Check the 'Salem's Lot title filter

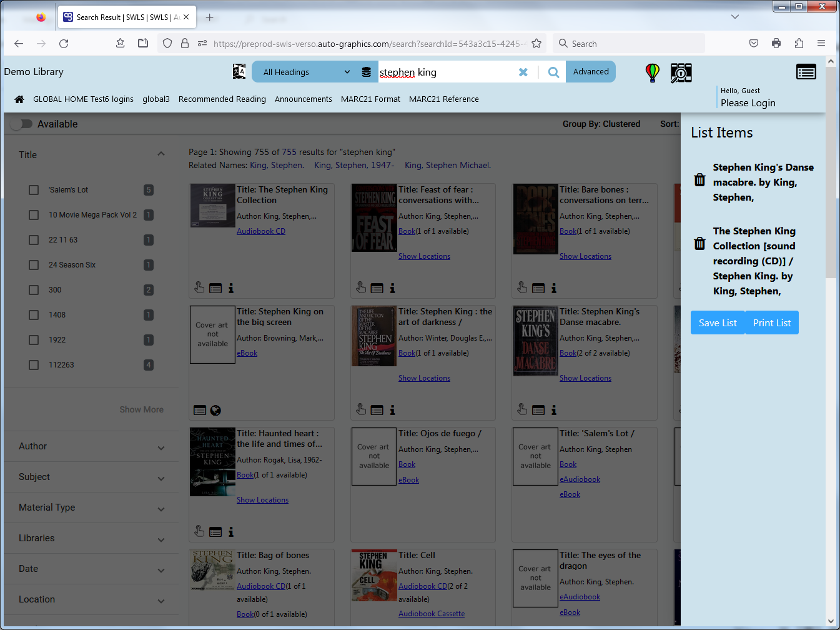click(x=34, y=190)
